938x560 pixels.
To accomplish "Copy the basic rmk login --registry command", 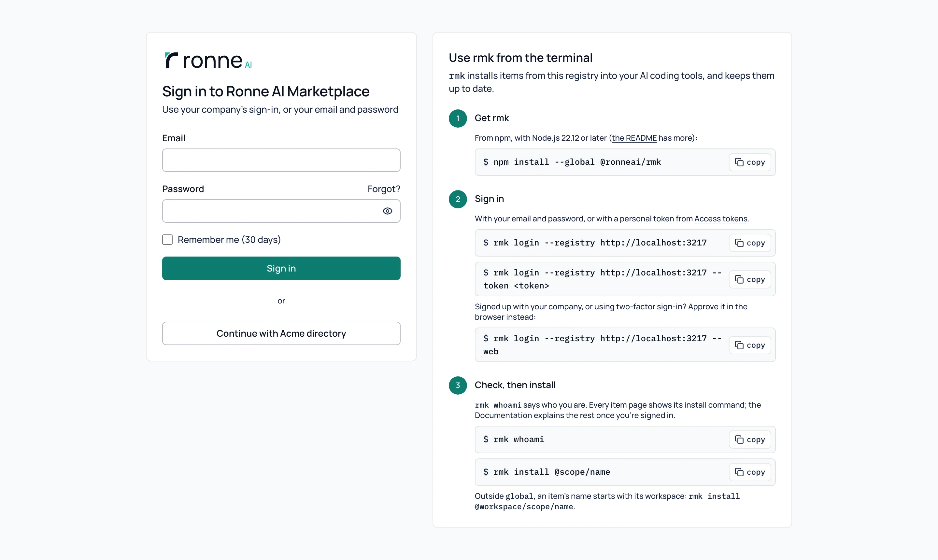I will (x=750, y=243).
